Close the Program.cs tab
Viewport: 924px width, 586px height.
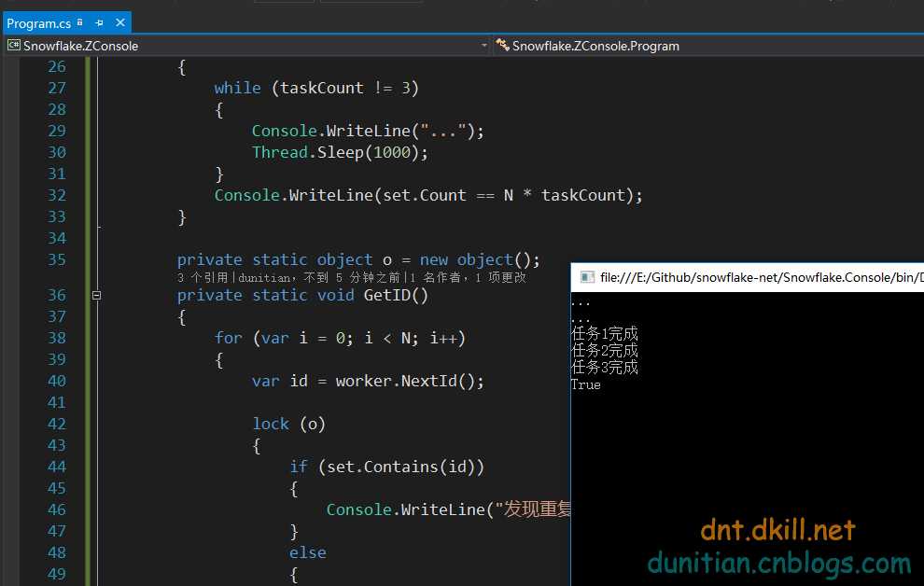click(x=120, y=22)
